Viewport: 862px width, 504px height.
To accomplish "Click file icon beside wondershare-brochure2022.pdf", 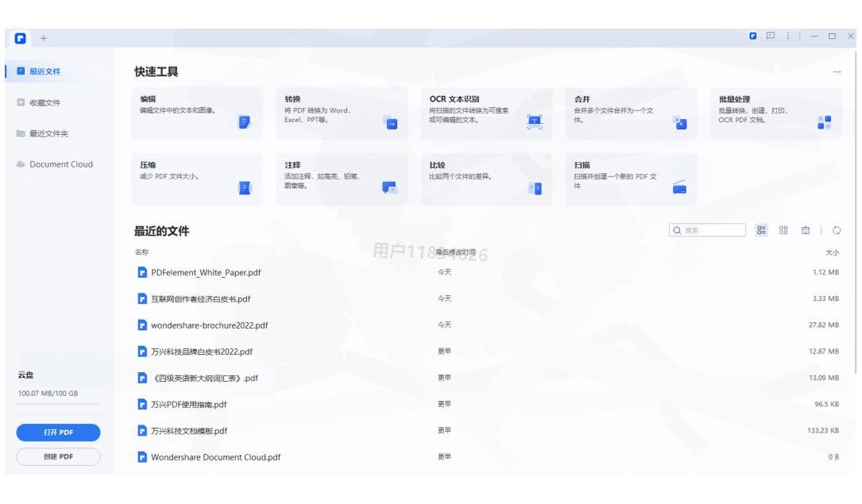I will pos(142,325).
